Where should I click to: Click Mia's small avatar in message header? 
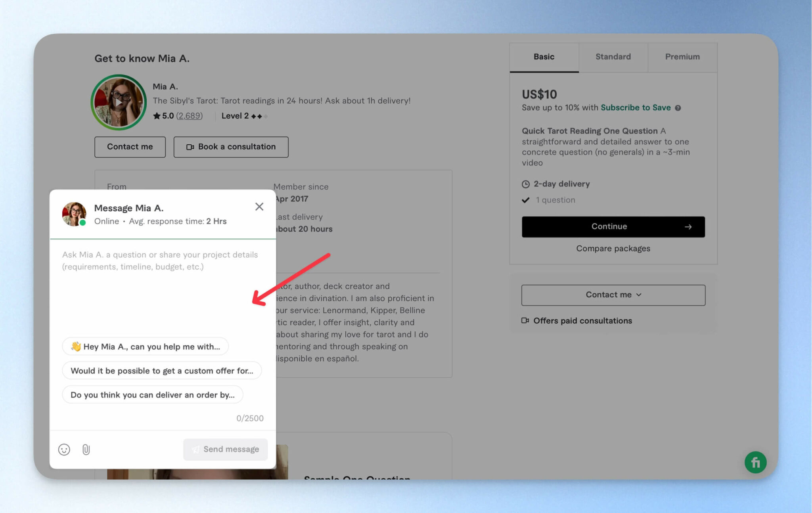click(74, 214)
